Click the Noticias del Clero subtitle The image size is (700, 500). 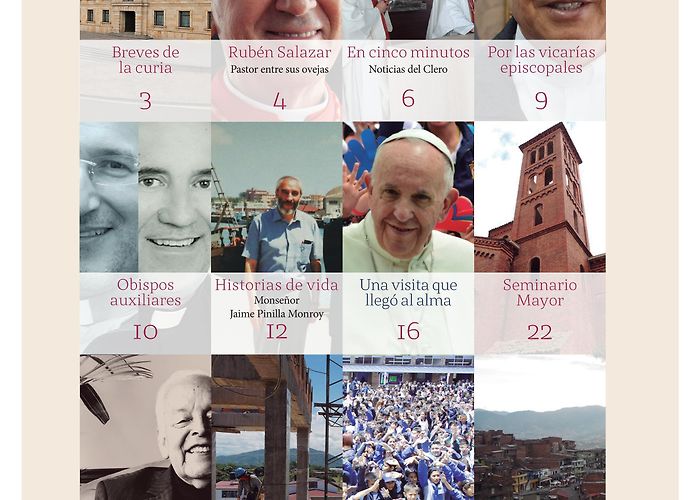pos(408,69)
